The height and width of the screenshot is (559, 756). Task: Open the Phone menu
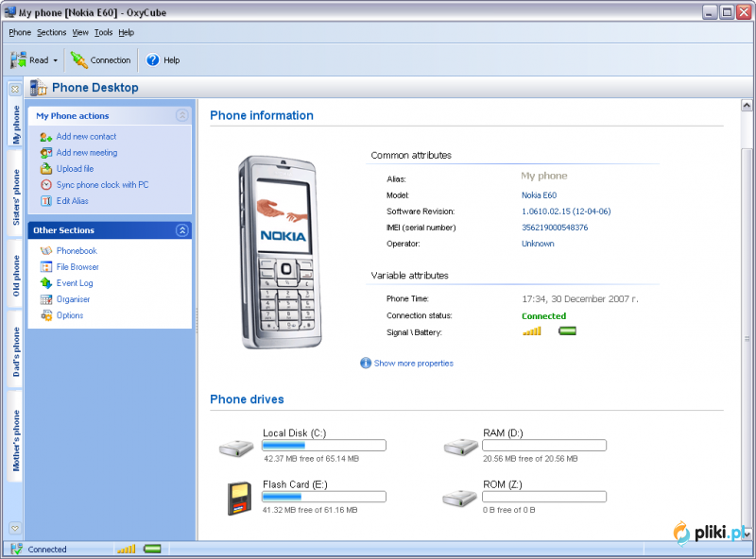pyautogui.click(x=20, y=32)
